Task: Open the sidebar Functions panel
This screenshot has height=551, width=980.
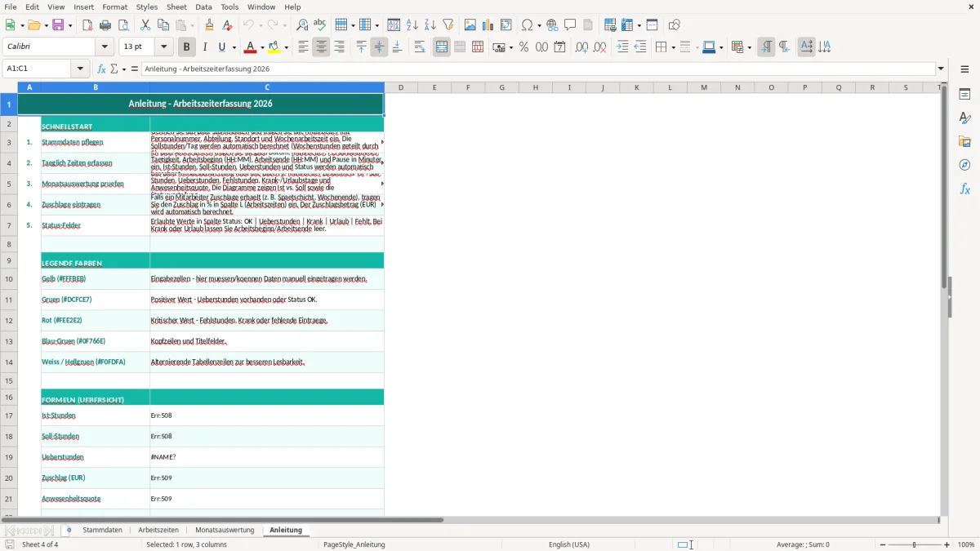Action: (964, 189)
